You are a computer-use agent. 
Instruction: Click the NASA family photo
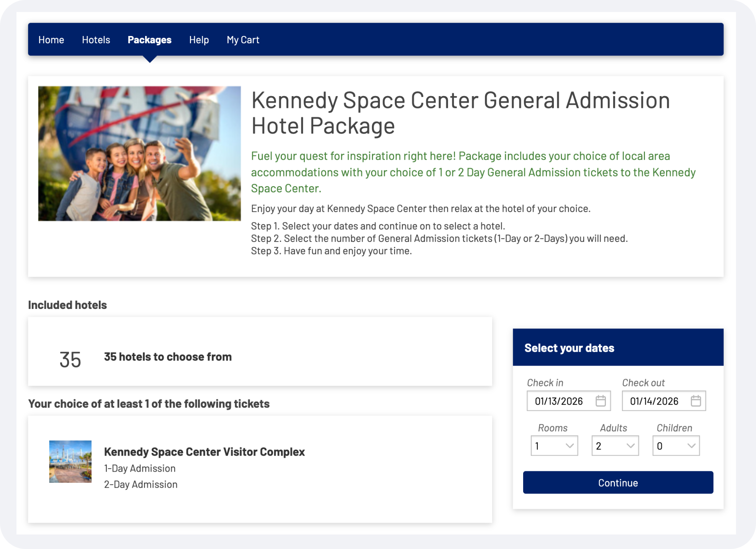tap(139, 154)
